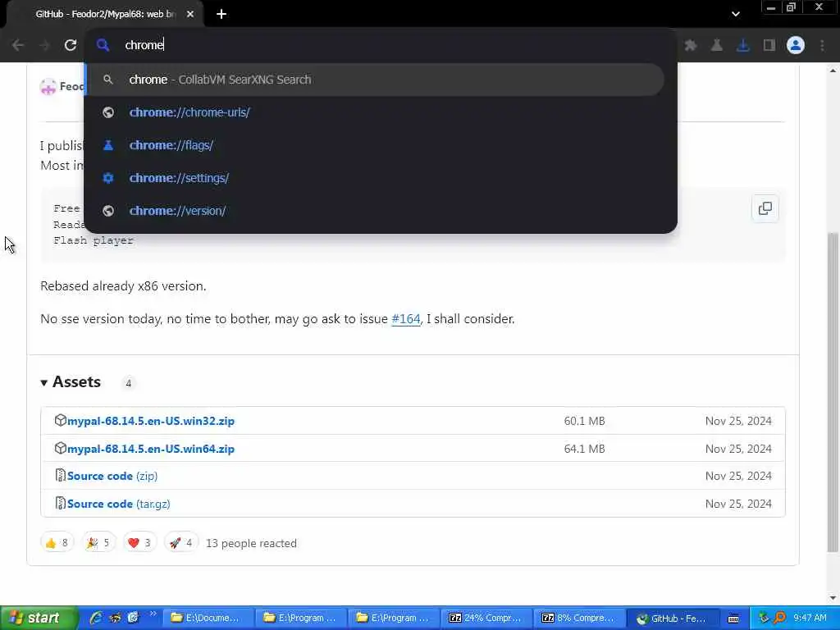The height and width of the screenshot is (630, 840).
Task: Open issue #164 link
Action: (x=405, y=319)
